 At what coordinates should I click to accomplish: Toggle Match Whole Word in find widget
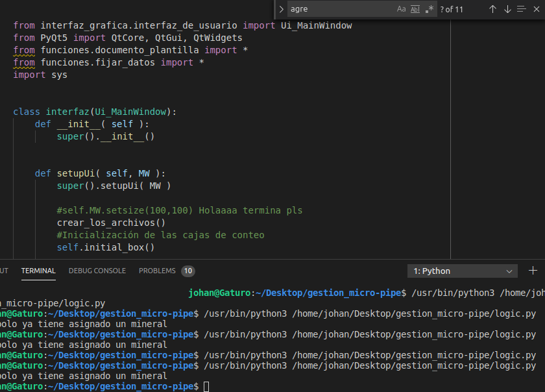pyautogui.click(x=415, y=9)
